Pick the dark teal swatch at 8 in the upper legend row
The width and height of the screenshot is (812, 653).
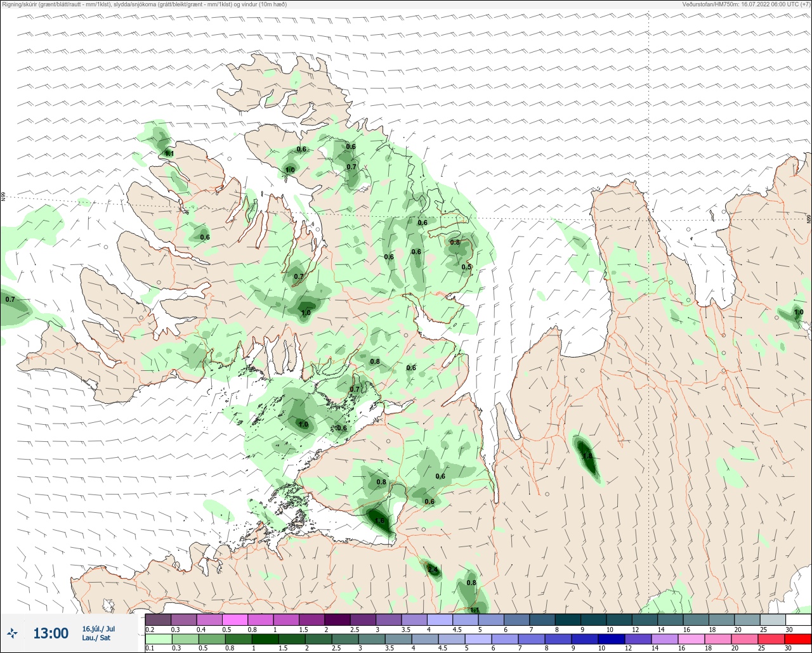[x=568, y=619]
